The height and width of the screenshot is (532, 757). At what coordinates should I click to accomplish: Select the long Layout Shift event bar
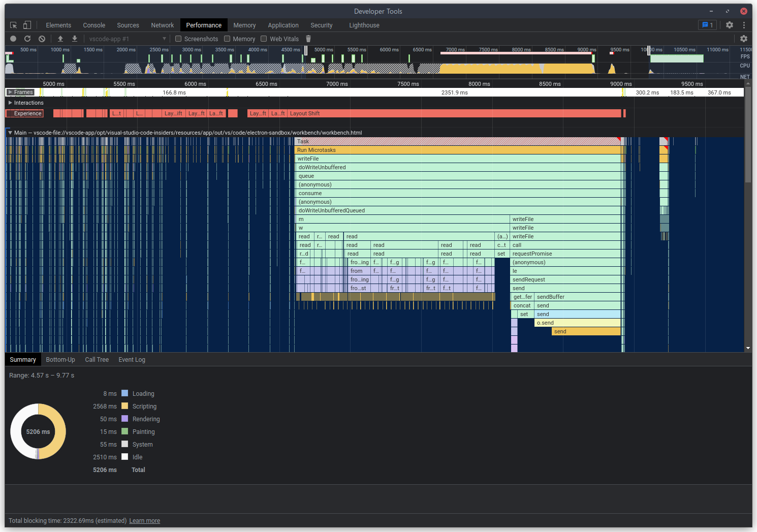454,113
